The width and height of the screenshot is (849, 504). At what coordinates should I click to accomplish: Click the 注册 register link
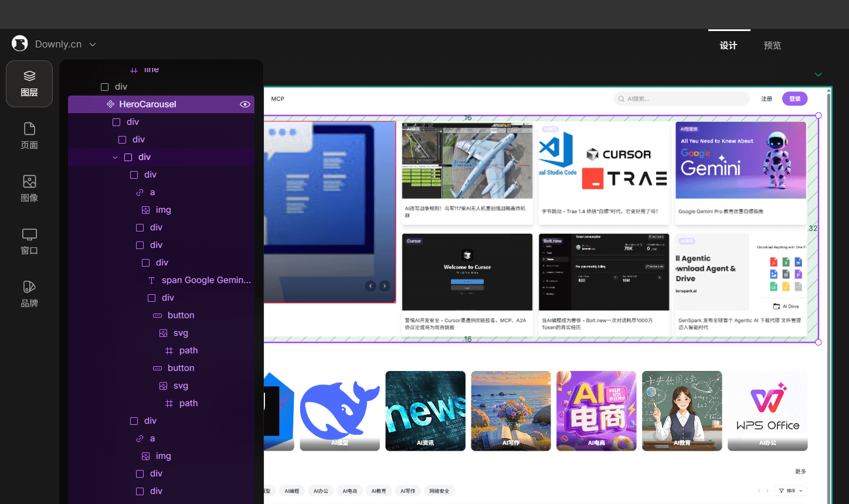tap(767, 99)
